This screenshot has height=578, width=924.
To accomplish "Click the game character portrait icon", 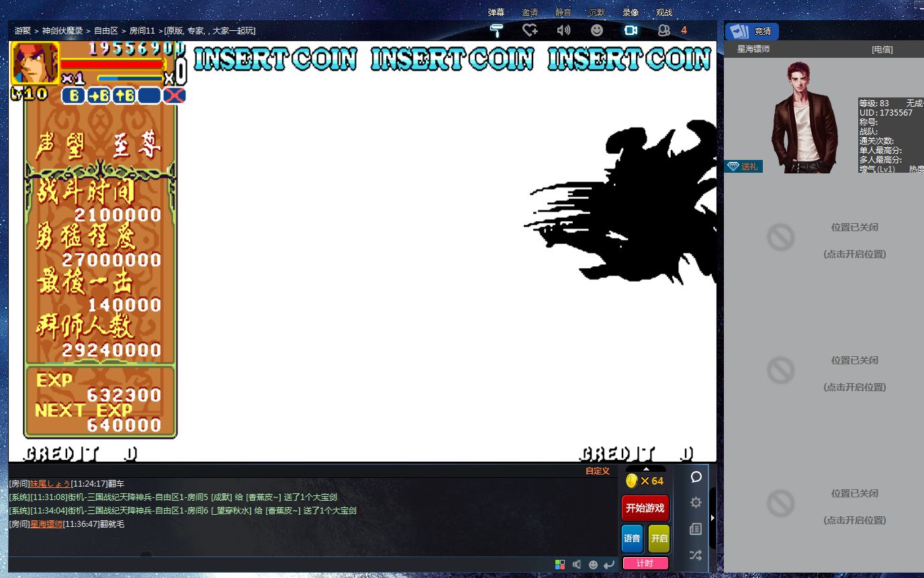I will (x=36, y=63).
